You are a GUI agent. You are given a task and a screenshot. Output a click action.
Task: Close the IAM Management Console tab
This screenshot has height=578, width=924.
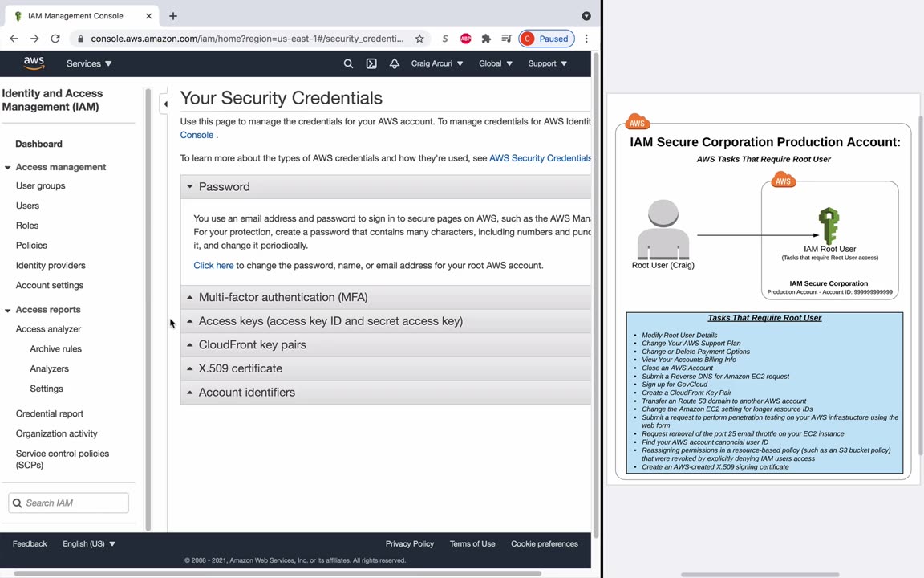pyautogui.click(x=148, y=16)
